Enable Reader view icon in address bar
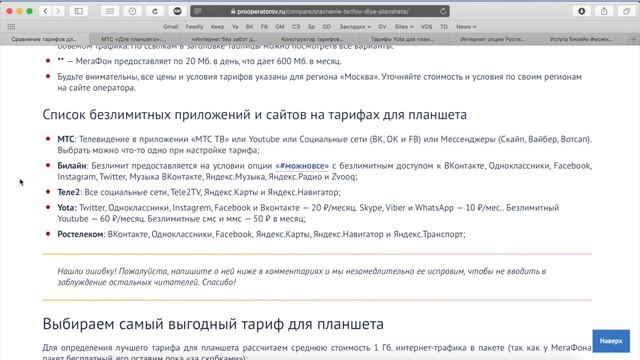The width and height of the screenshot is (640, 360). coord(198,11)
